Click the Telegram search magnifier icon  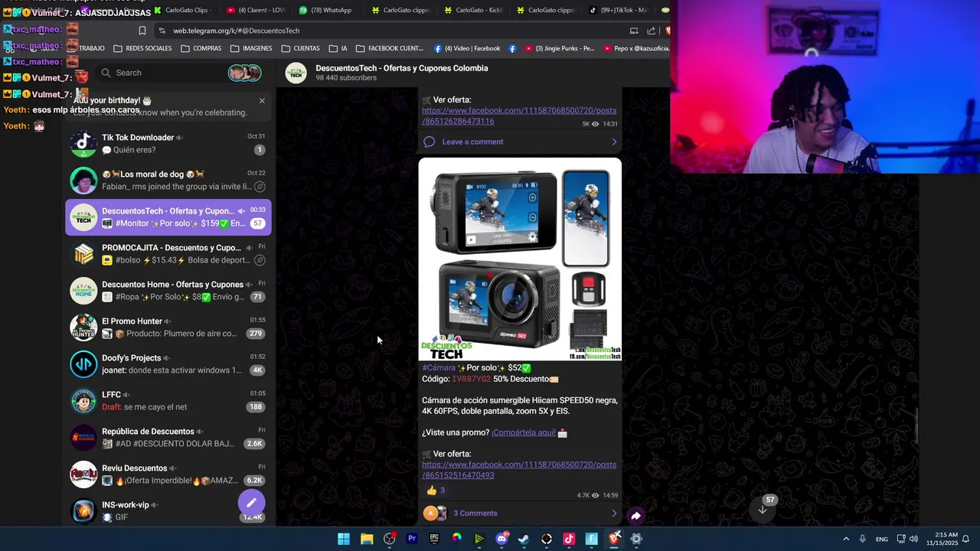(106, 73)
